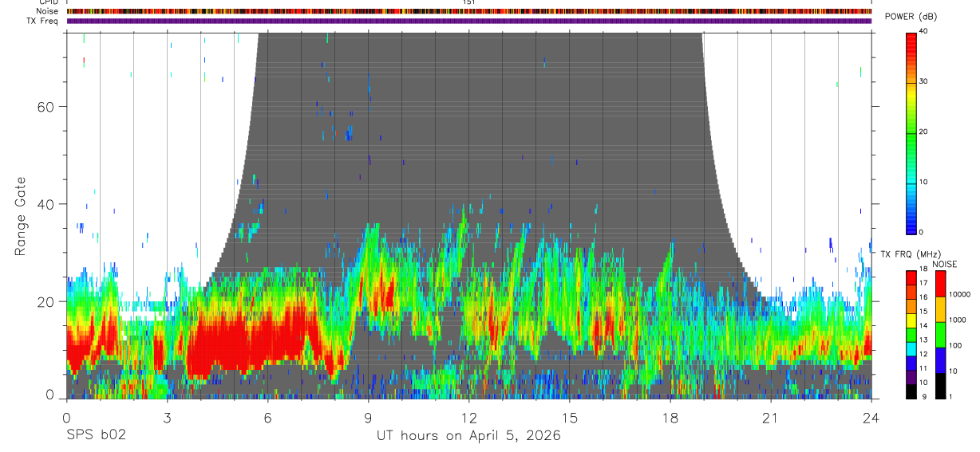Click the multicolored Noise strip above the plot
Viewport: 980px width, 452px height.
469,11
